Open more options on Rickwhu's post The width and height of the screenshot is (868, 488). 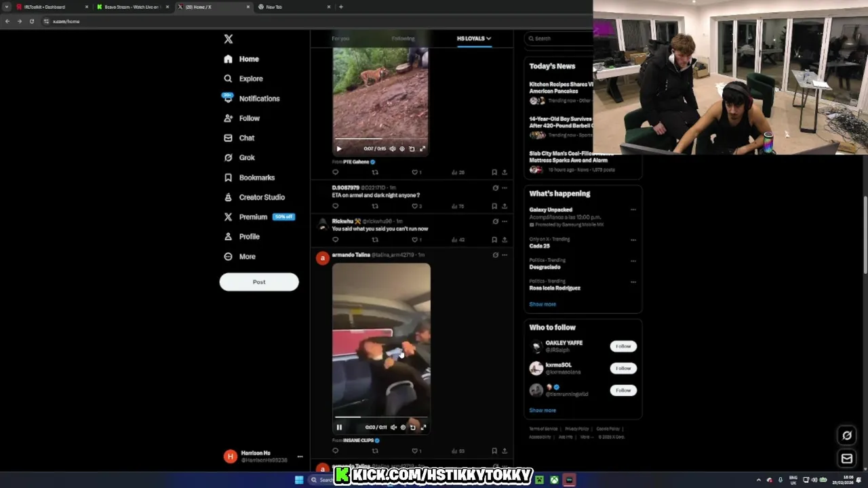tap(504, 221)
